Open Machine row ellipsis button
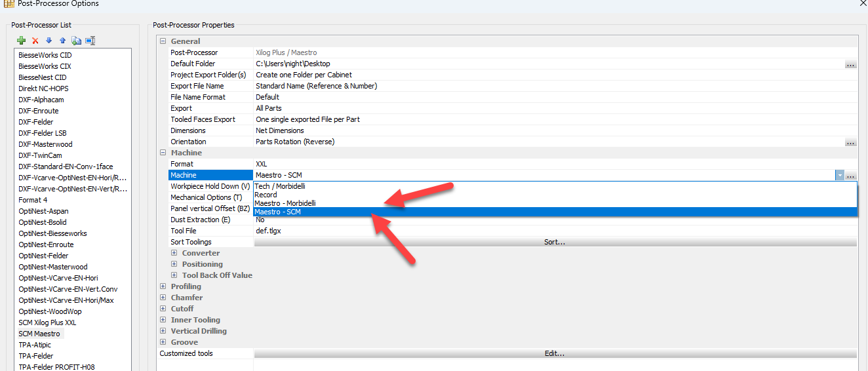Image resolution: width=868 pixels, height=371 pixels. tap(850, 176)
